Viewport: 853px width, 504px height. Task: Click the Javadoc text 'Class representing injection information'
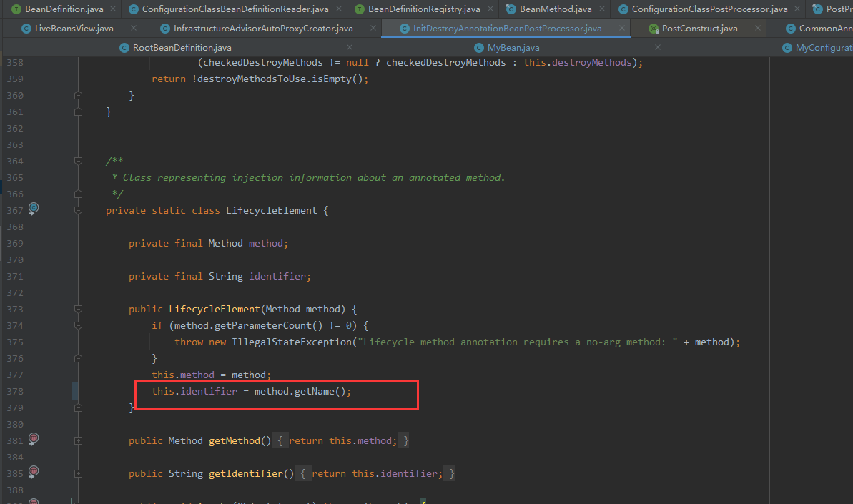click(x=237, y=178)
